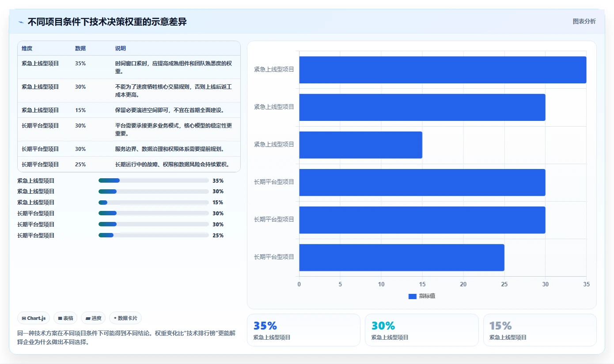Toggle the 指标值 legend entry under the chart
Screen dimensions: 614x364
(x=422, y=296)
